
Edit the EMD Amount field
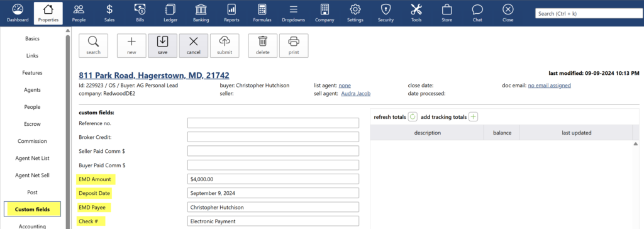[x=273, y=179]
